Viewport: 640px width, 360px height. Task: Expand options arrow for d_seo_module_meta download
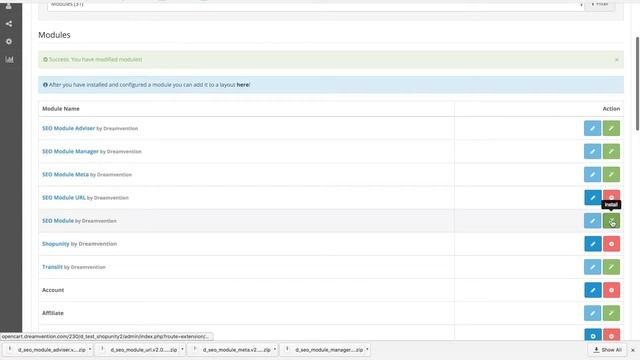point(275,349)
